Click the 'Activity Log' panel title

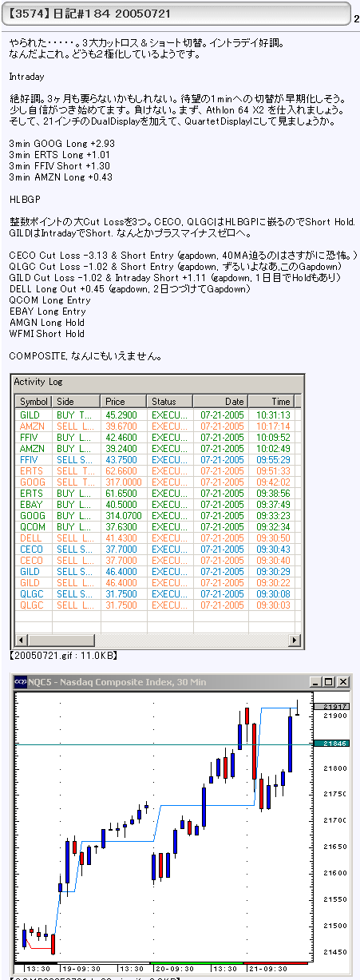pos(38,382)
